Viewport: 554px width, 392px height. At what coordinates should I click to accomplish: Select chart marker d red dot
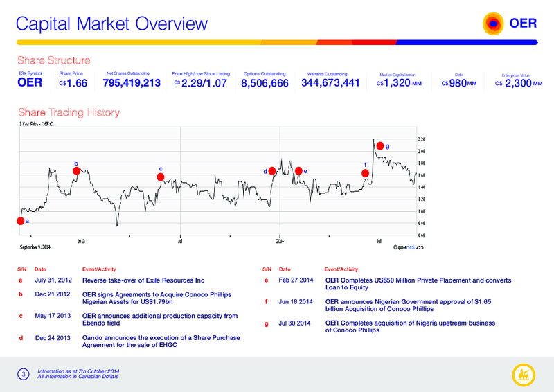tap(271, 171)
